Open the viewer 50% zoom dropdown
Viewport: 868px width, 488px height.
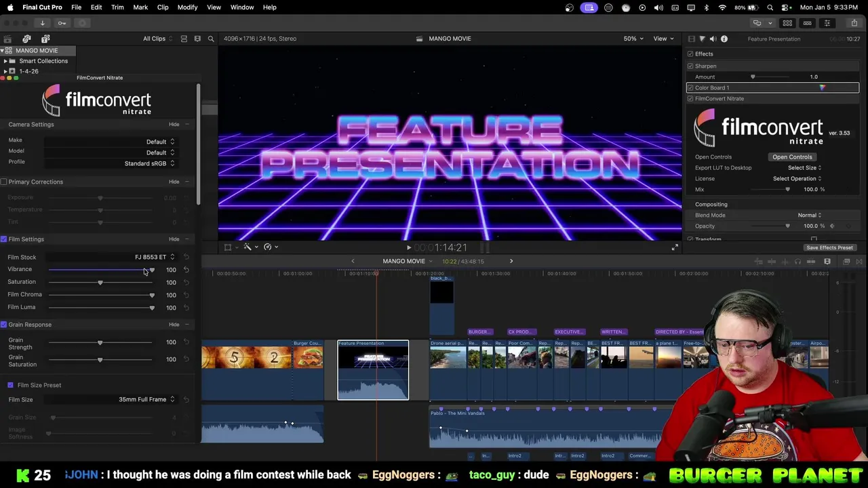click(633, 39)
